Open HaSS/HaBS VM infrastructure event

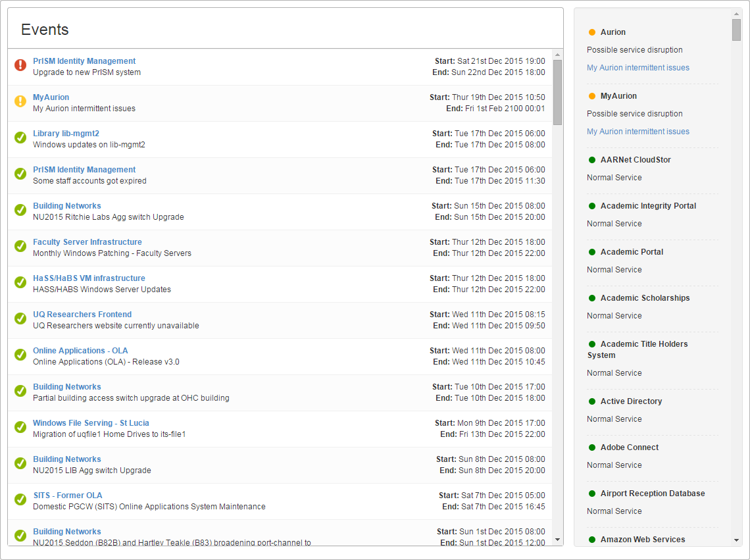click(89, 278)
